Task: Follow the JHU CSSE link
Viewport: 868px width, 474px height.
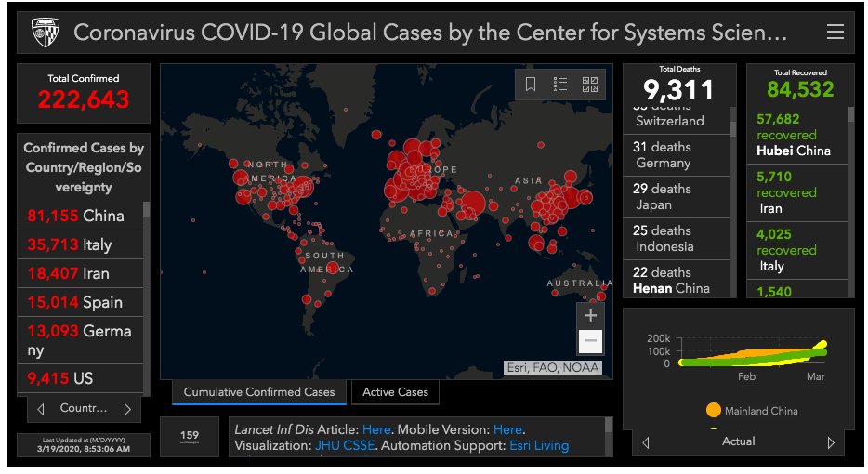Action: 345,446
